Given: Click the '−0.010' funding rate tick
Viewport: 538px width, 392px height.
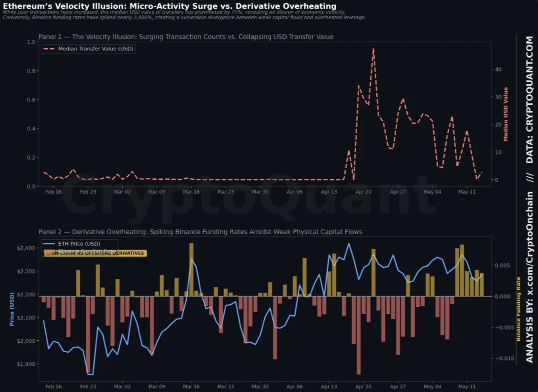Looking at the screenshot, I should (x=504, y=359).
